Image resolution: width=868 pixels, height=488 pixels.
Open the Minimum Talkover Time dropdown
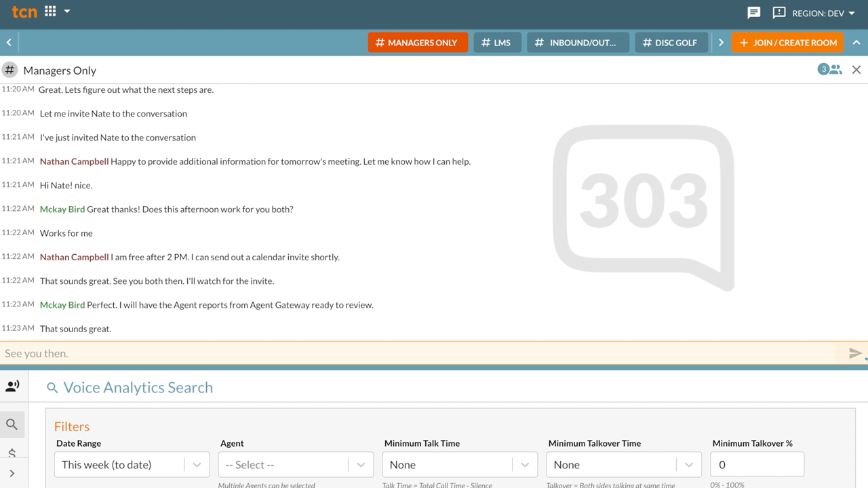tap(624, 465)
